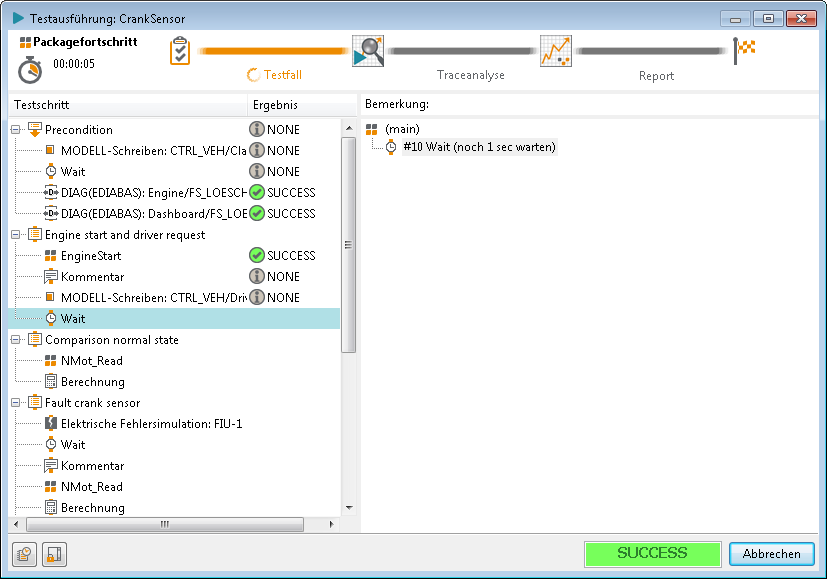The image size is (827, 579).
Task: Collapse the Fault crank sensor node
Action: pos(15,403)
